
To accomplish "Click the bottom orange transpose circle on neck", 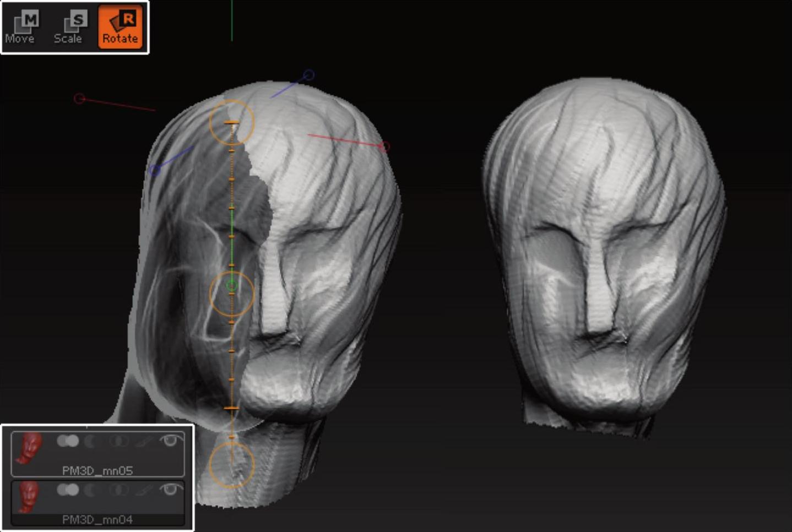I will (232, 464).
